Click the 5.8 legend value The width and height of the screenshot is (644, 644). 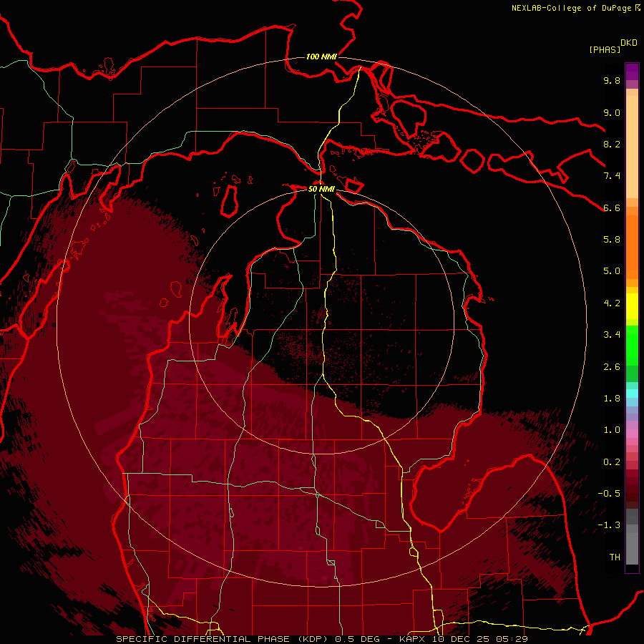(x=612, y=240)
